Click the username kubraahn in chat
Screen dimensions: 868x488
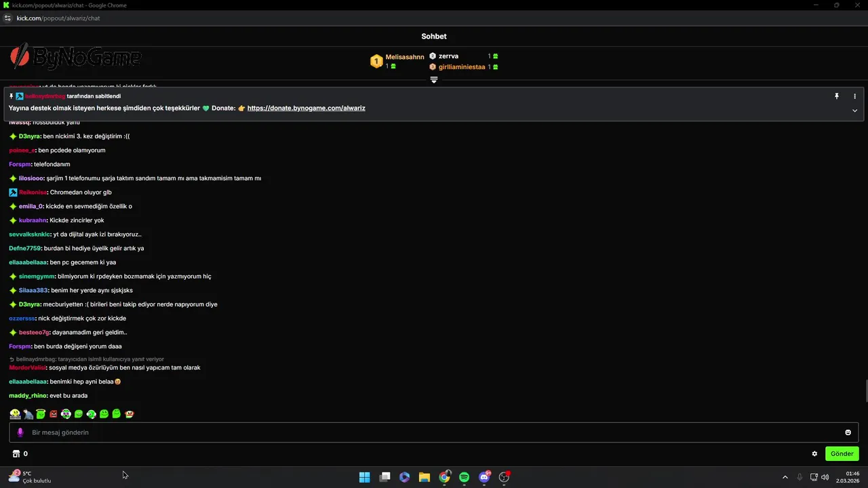click(33, 220)
